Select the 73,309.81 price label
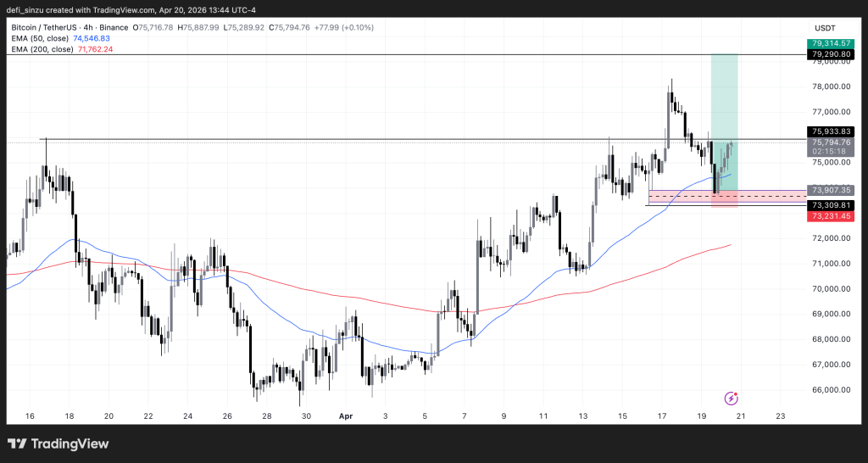Viewport: 868px width, 463px height. [x=831, y=205]
